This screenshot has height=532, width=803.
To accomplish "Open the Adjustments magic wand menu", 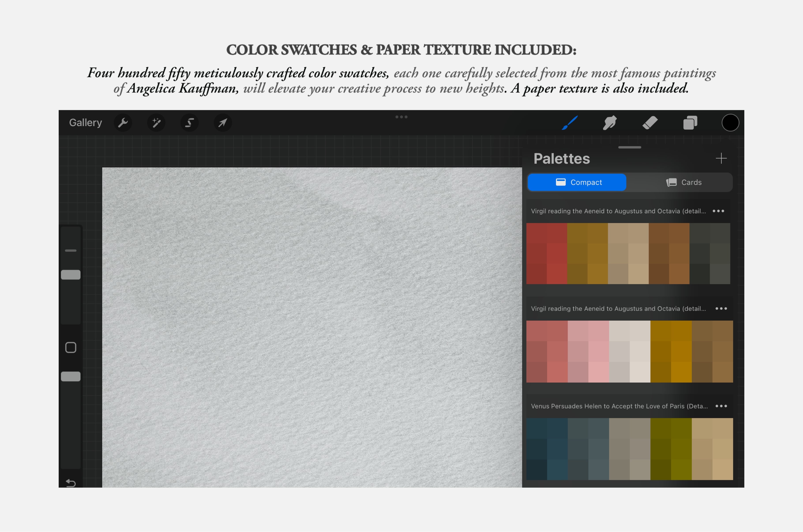I will coord(156,123).
